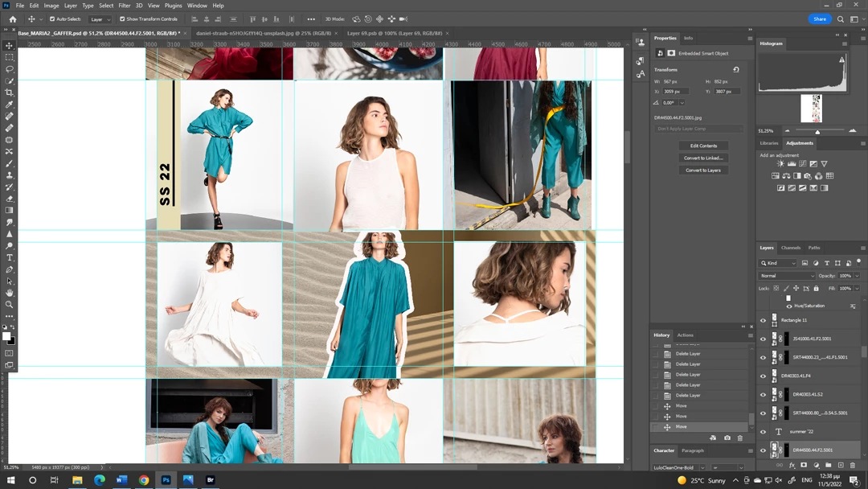Open the Normal blend mode dropdown

coord(788,276)
